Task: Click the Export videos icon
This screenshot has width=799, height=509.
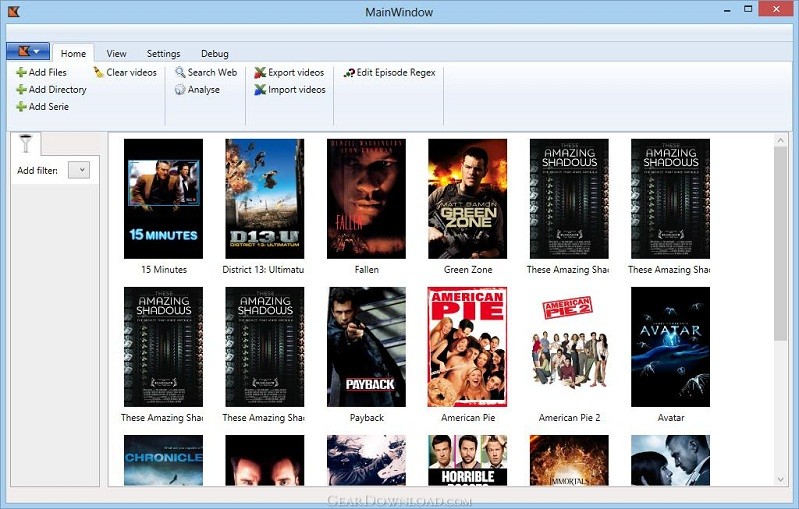Action: pos(260,72)
